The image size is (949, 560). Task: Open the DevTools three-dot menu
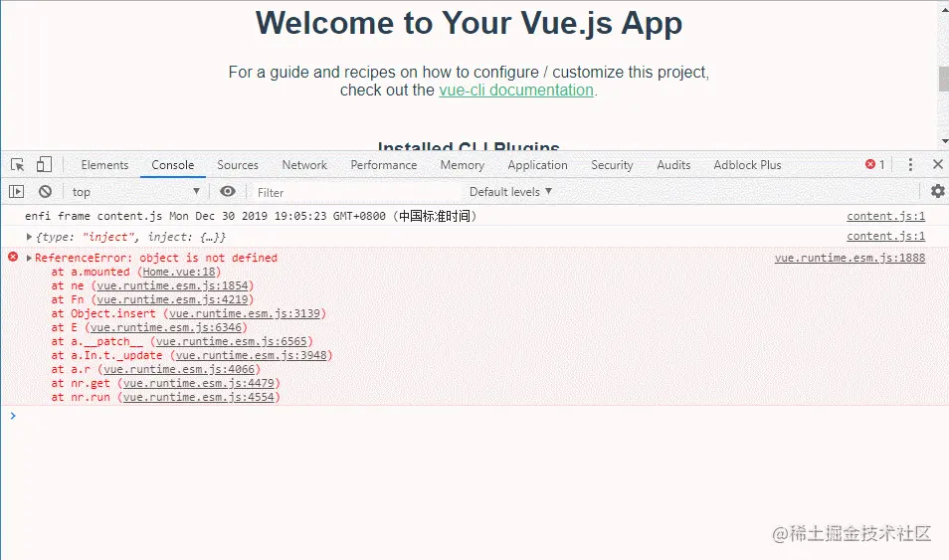[x=910, y=165]
